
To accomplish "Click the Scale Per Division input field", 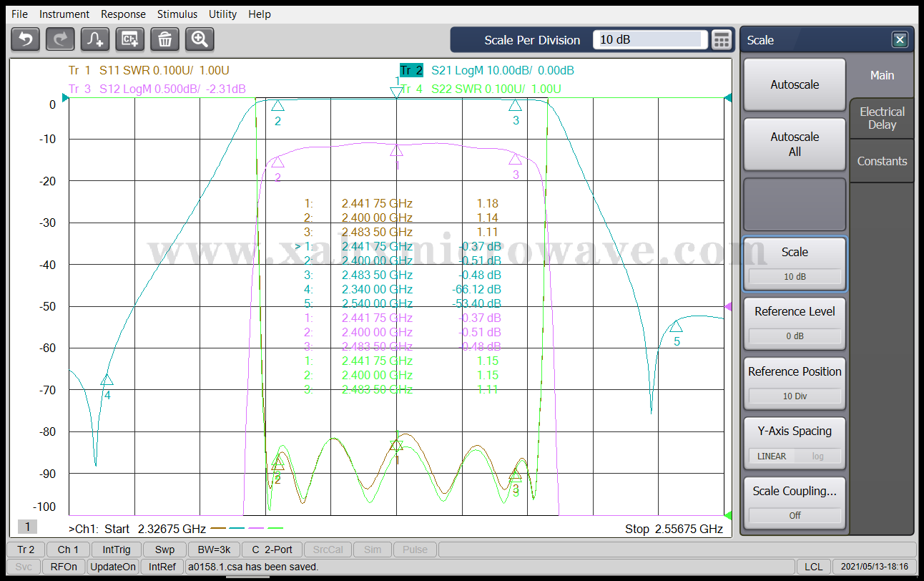I will (649, 40).
